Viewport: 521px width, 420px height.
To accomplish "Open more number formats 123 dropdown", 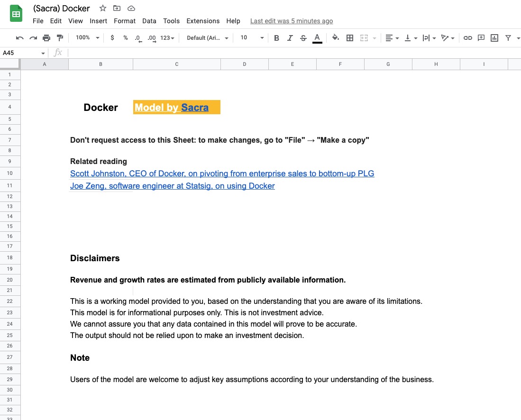I will coord(167,38).
